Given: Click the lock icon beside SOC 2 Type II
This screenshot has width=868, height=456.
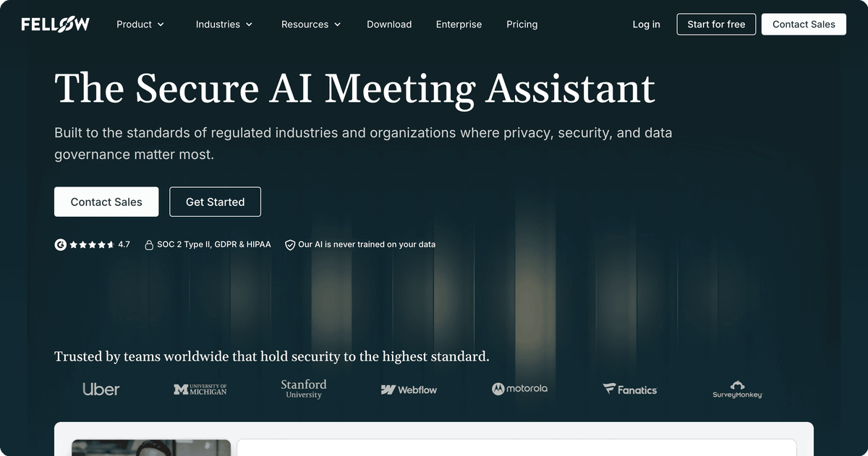Looking at the screenshot, I should click(x=149, y=245).
